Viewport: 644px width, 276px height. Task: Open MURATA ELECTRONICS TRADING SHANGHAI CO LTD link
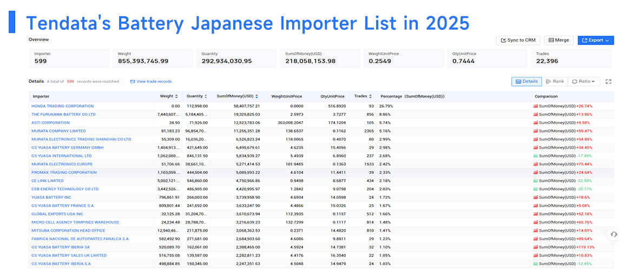pyautogui.click(x=81, y=139)
